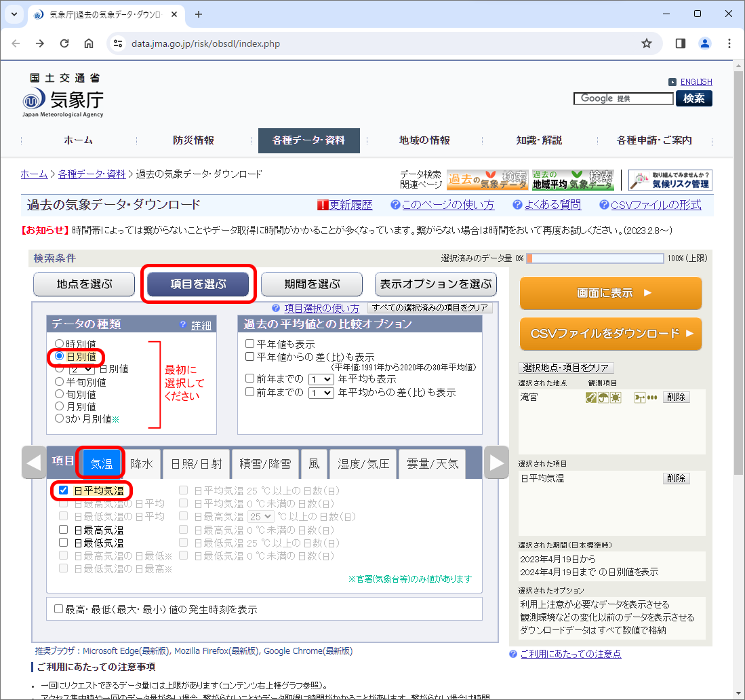Enable 平年値も表示 checkbox
The image size is (745, 700).
(250, 343)
